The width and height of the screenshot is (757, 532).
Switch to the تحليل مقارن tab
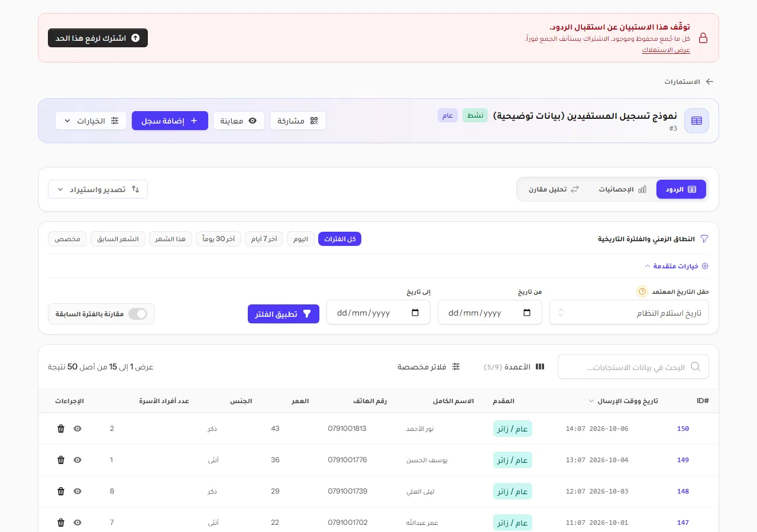click(x=554, y=189)
